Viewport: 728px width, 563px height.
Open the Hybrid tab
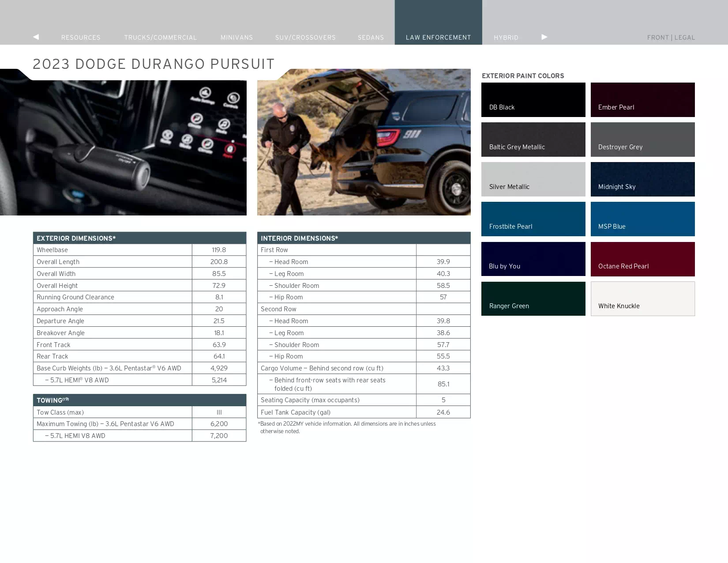pyautogui.click(x=506, y=38)
